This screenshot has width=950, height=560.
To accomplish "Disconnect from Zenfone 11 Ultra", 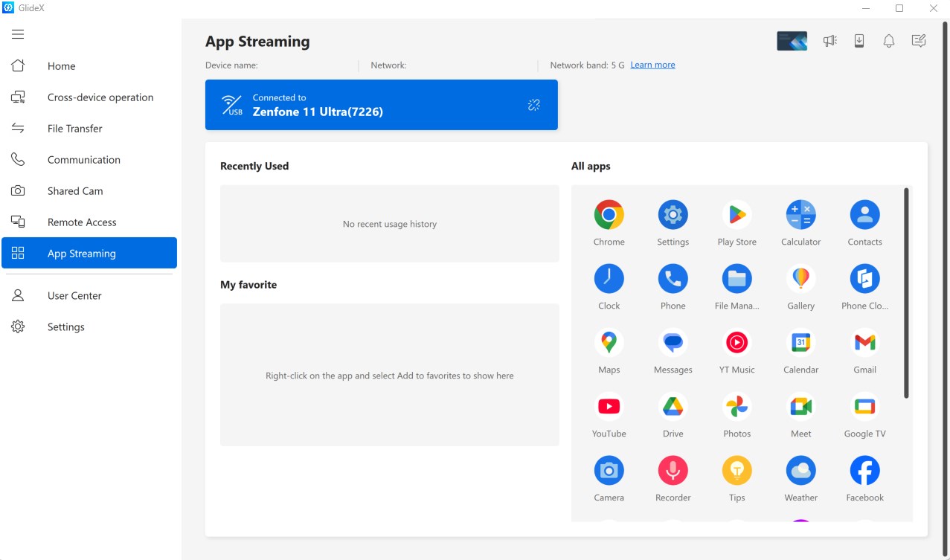I will click(533, 104).
